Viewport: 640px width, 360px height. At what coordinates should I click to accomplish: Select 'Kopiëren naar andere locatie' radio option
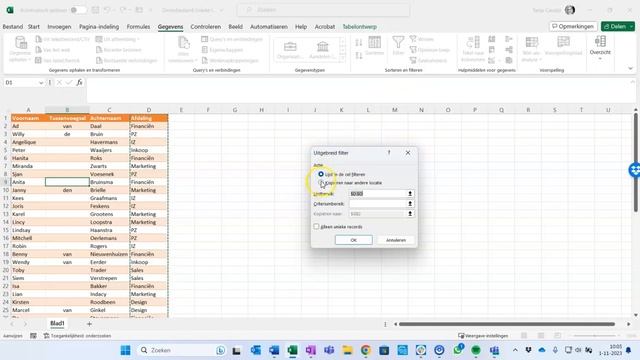(x=321, y=183)
